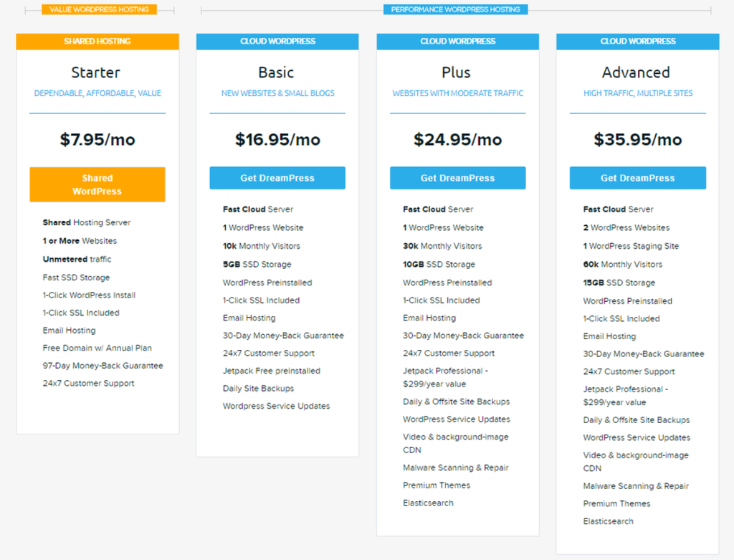
Task: Click 'Shared Hosting Server' feature
Action: click(87, 222)
